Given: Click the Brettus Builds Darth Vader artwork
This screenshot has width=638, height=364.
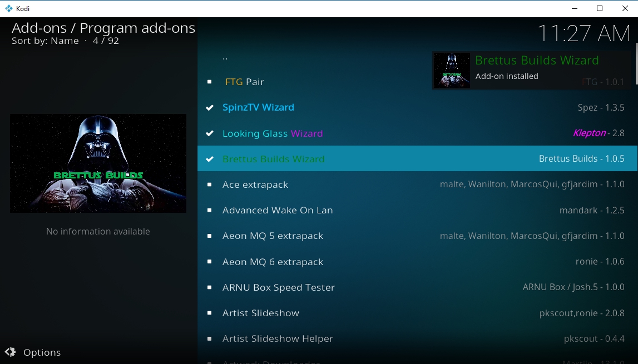Looking at the screenshot, I should (x=98, y=163).
